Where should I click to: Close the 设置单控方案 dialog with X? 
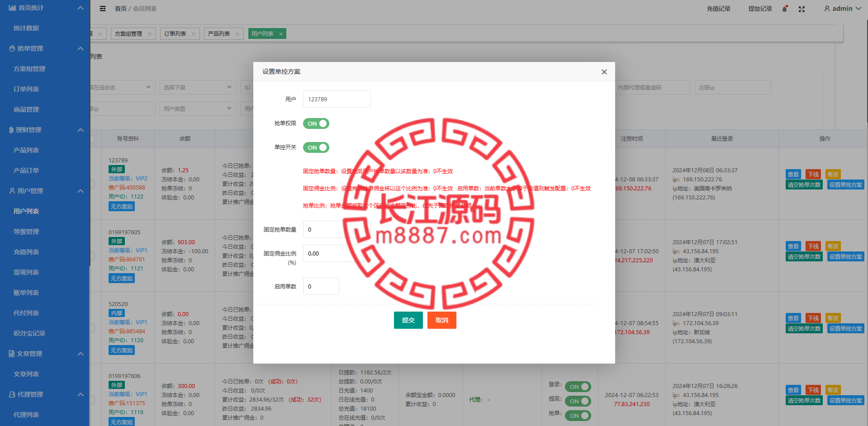coord(604,72)
